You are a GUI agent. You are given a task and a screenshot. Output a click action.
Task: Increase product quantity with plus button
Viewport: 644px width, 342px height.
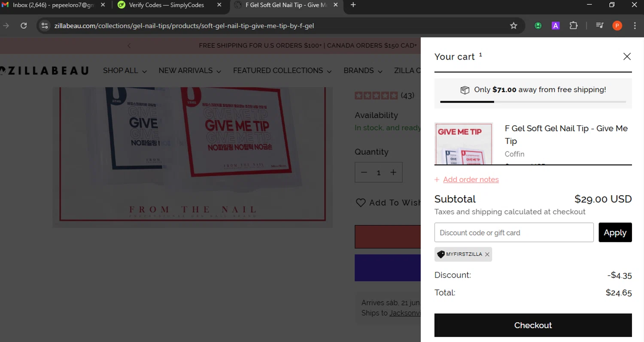tap(393, 173)
